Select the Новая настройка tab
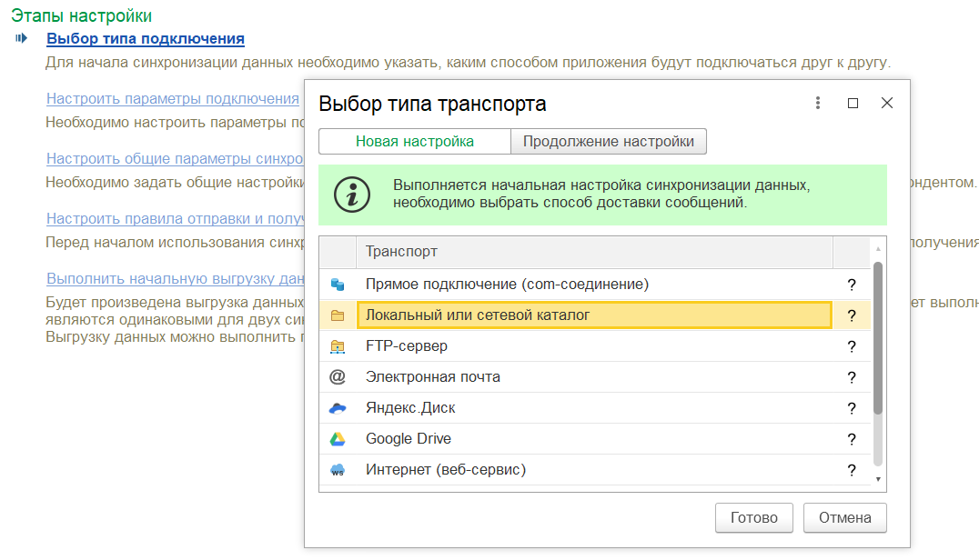This screenshot has height=560, width=979. (x=414, y=142)
